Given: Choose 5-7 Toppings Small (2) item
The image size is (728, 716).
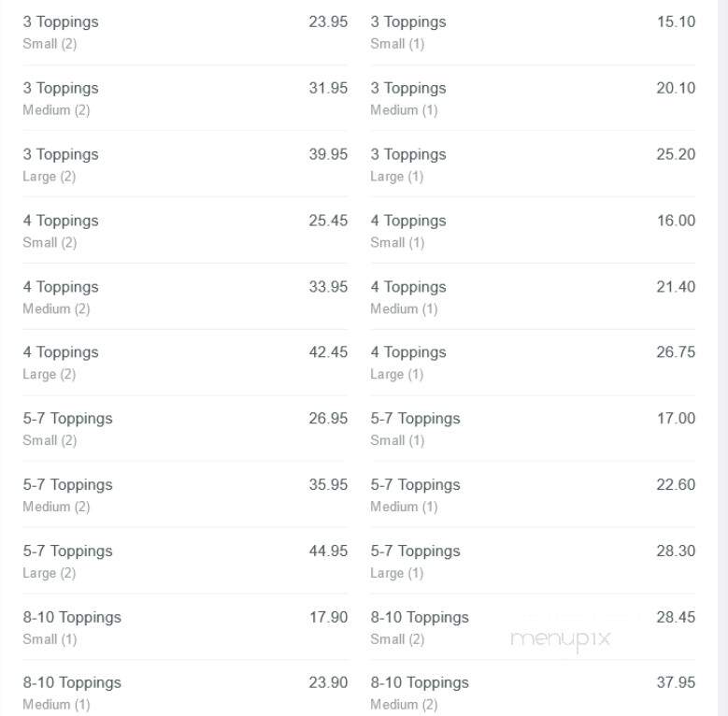Looking at the screenshot, I should click(185, 429).
